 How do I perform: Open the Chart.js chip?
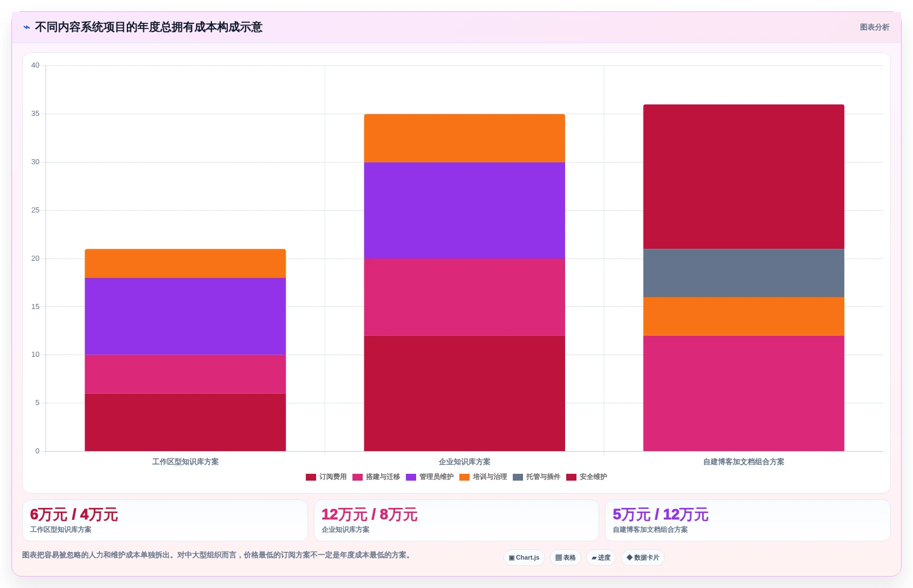point(524,558)
